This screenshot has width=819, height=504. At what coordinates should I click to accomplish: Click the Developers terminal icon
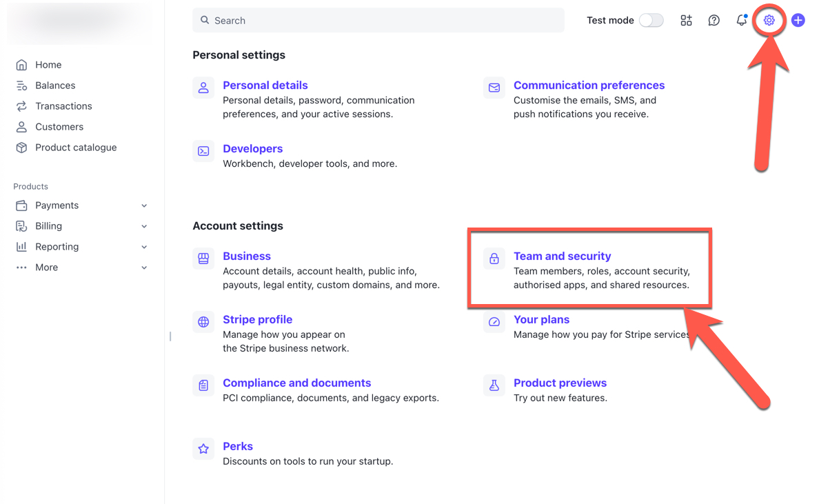click(203, 152)
